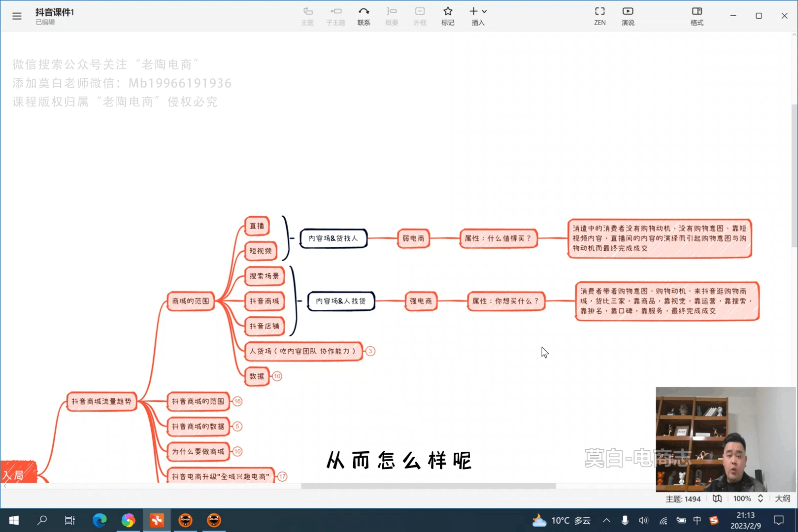Open the 插入 insert dropdown

pos(478,16)
